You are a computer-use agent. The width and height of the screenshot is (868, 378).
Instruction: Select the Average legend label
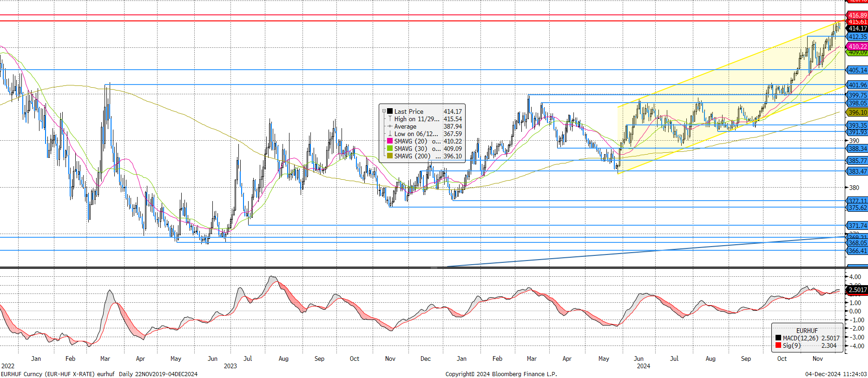(x=405, y=126)
